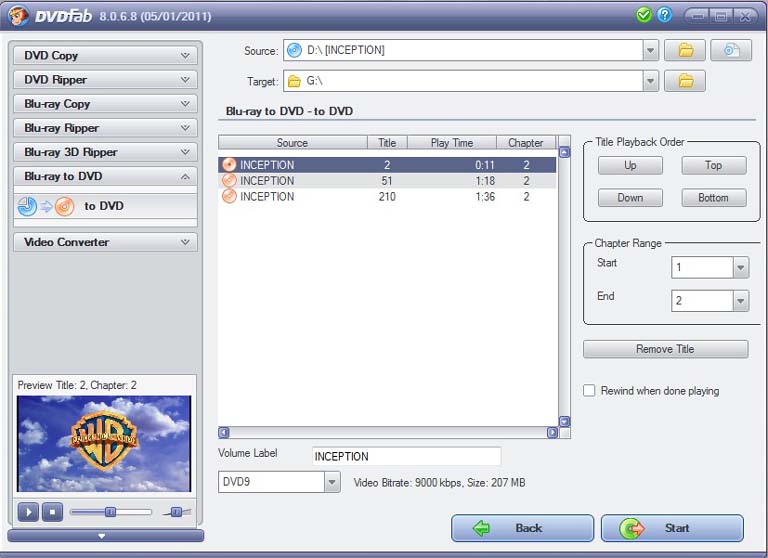Click disc icon of INCEPTION title 51 row
Screen dimensions: 768x558
(x=229, y=180)
